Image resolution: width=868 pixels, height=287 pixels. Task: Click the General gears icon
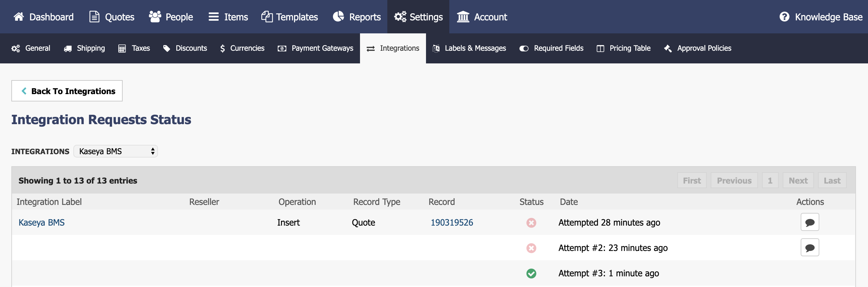[x=15, y=49]
